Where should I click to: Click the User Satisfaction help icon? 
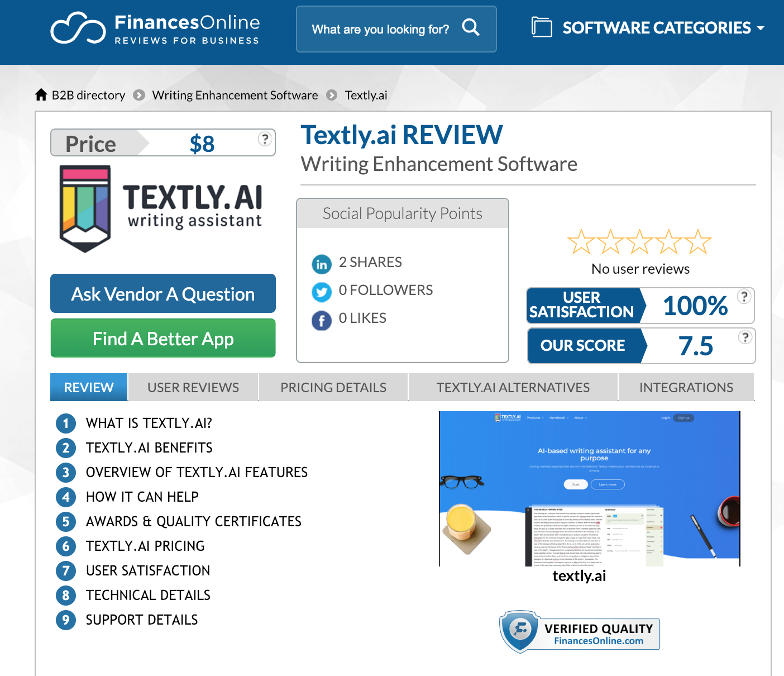click(x=744, y=296)
